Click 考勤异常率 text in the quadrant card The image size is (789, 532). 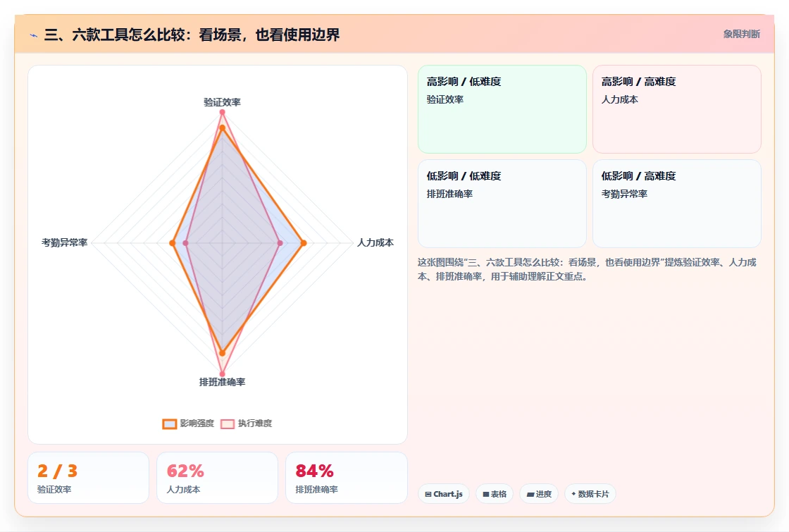[624, 194]
